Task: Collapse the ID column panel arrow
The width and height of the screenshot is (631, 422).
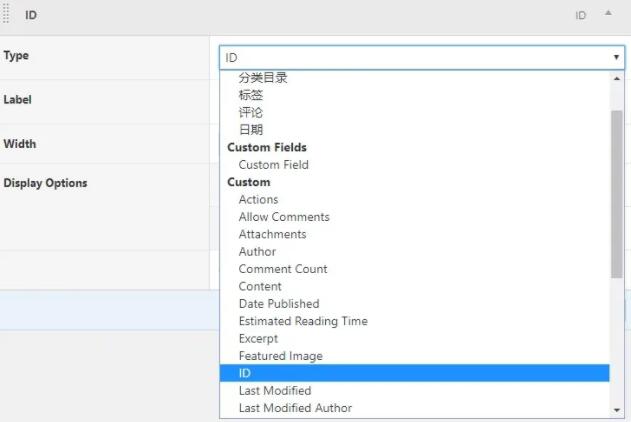Action: tap(608, 14)
